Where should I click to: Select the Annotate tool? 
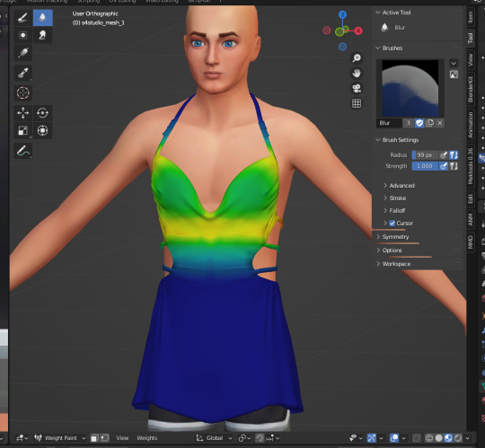click(23, 151)
